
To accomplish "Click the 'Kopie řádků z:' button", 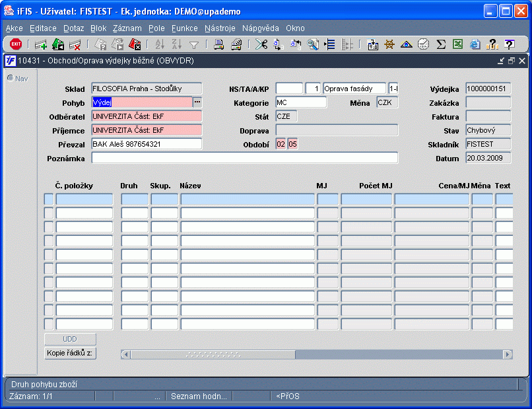I will click(x=70, y=353).
